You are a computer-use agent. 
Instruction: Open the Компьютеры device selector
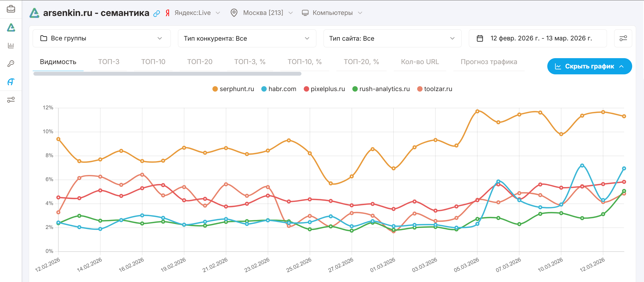(332, 13)
